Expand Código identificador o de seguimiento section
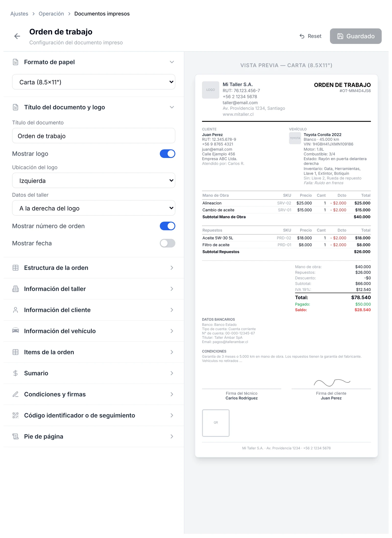Viewport: 392px width, 538px height. (94, 415)
